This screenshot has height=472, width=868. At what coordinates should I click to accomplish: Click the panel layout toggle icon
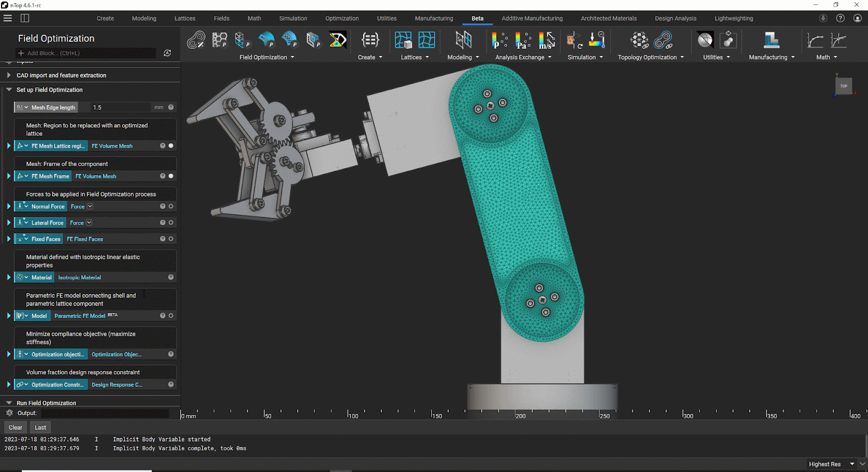(24, 18)
